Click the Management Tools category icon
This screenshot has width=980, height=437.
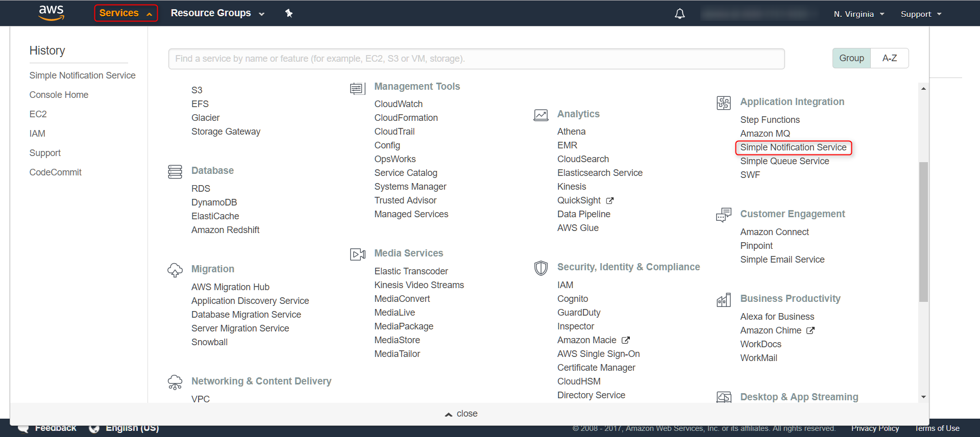pos(357,89)
